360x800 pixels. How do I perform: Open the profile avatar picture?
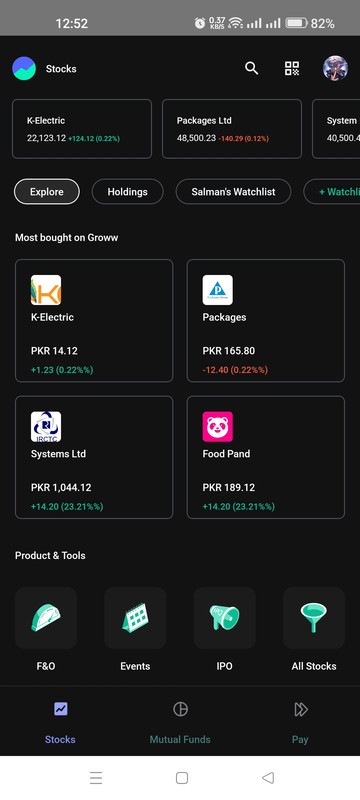[336, 68]
